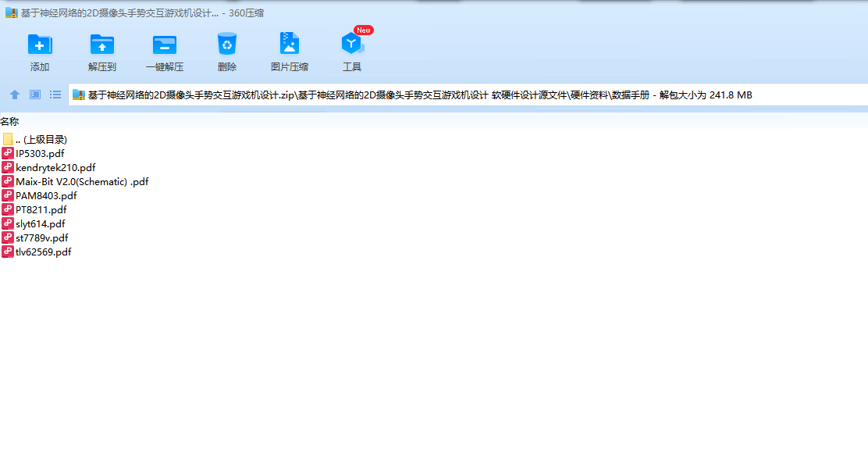Image resolution: width=868 pixels, height=457 pixels.
Task: Open the Tools (工具) menu icon
Action: (351, 44)
